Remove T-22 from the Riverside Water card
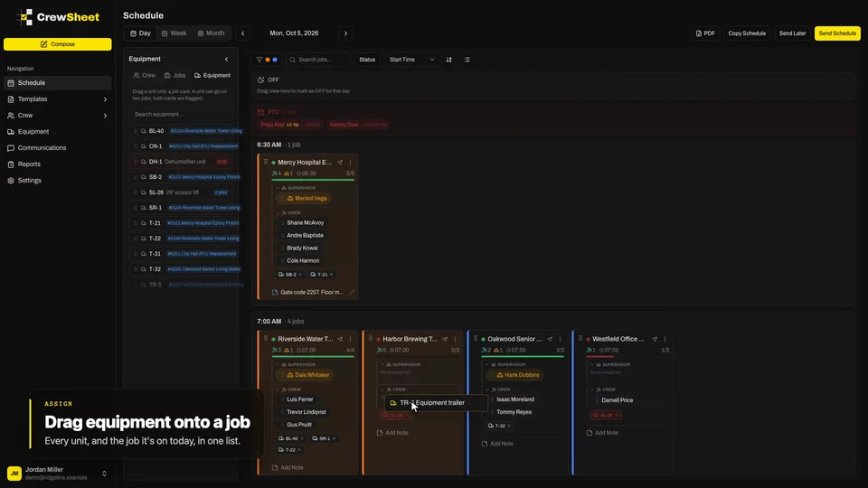The image size is (868, 488). 299,450
